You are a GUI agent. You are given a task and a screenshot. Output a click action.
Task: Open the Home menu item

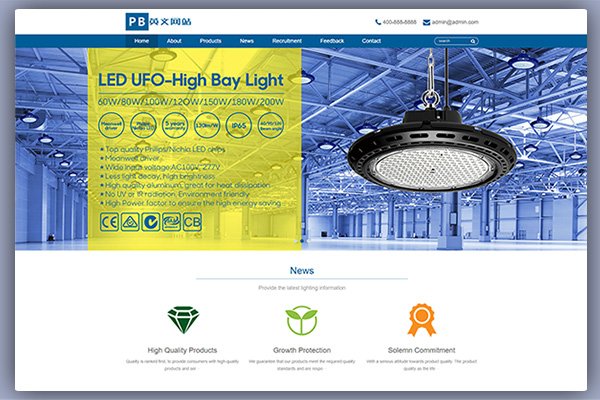tap(142, 41)
